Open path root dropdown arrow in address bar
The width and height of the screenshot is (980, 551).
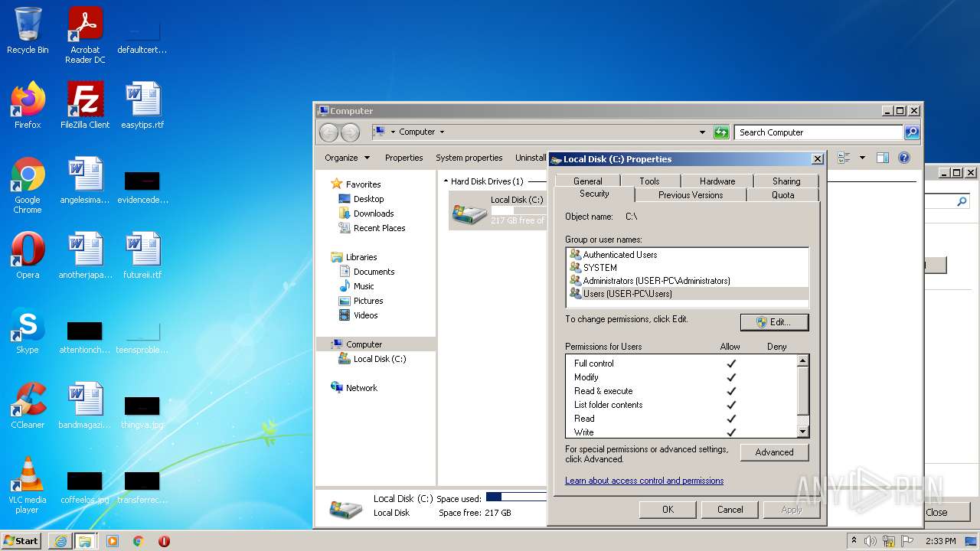[393, 132]
